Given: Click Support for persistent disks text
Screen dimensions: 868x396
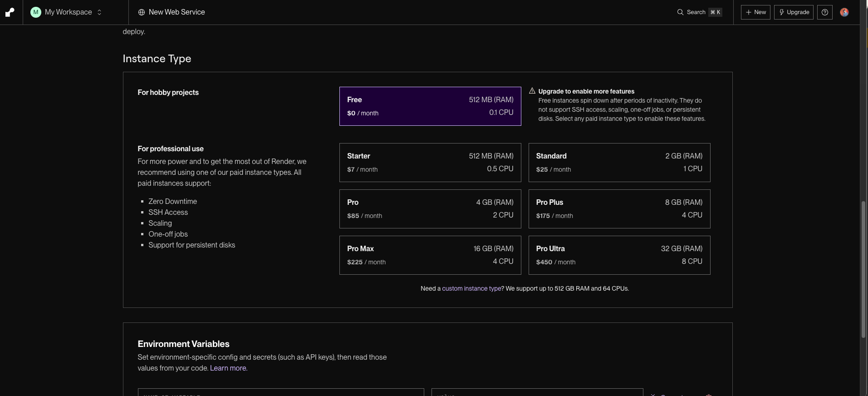Looking at the screenshot, I should click(191, 245).
